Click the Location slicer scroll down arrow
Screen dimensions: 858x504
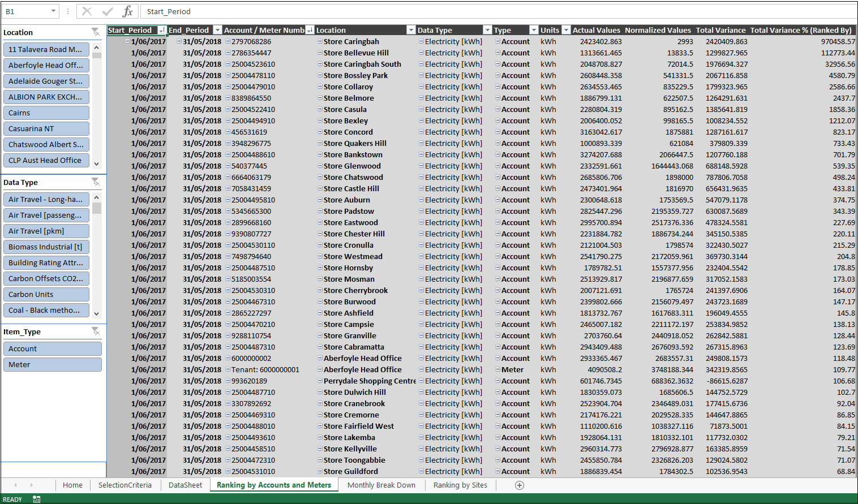(97, 163)
